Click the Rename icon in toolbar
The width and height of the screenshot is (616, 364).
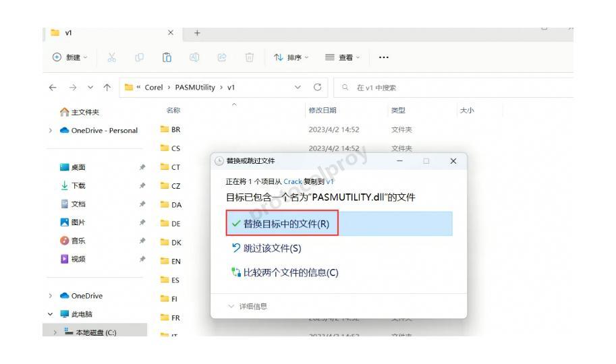(194, 57)
